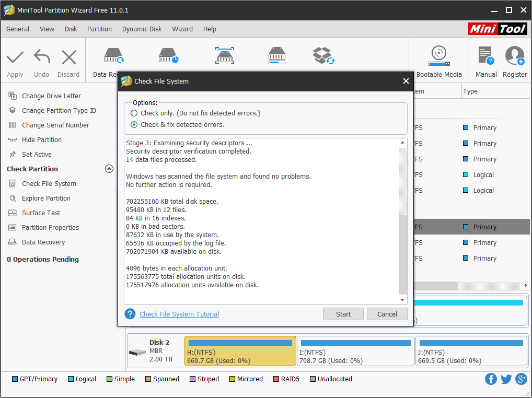Click the Start button in dialog
Screen dimensions: 532x398
point(343,314)
